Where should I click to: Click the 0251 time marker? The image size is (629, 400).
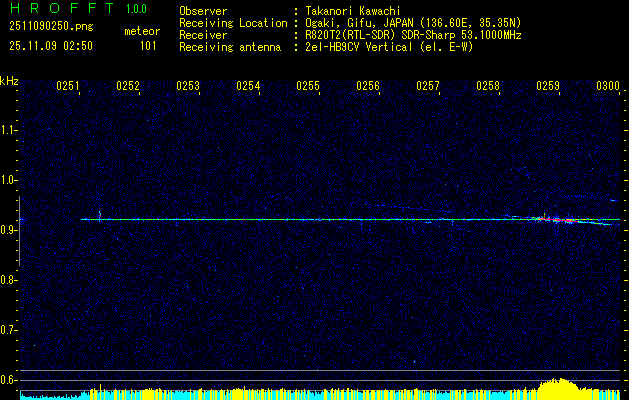[x=68, y=87]
